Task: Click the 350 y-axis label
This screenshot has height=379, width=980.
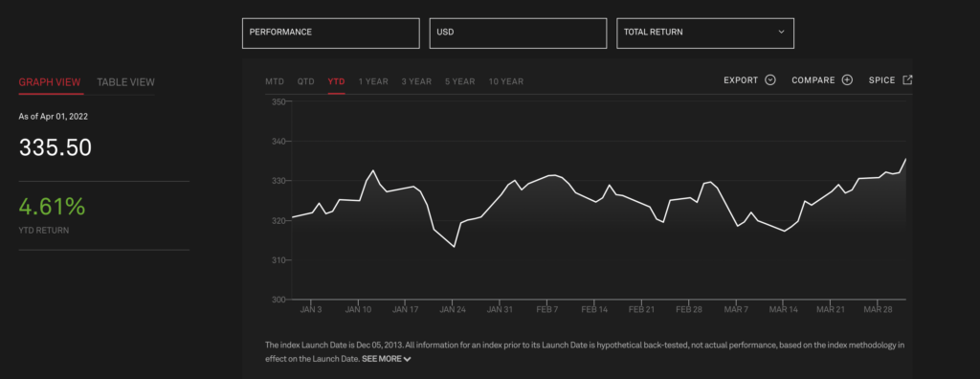Action: (x=278, y=102)
